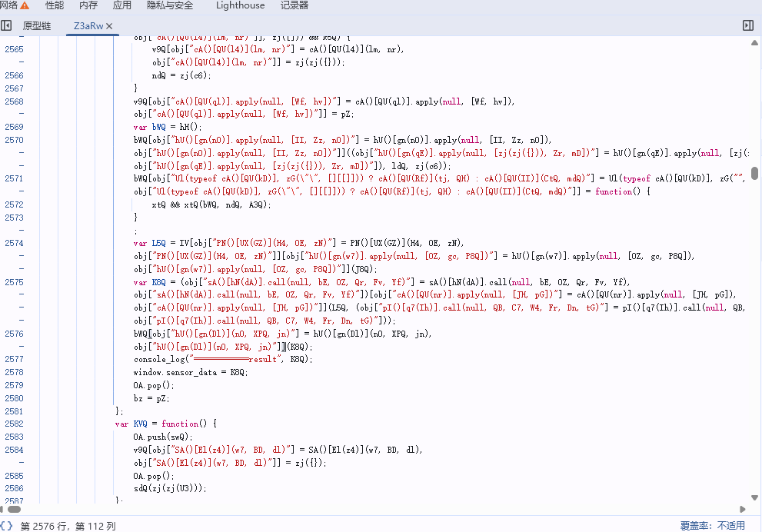Click line number 2571 in gutter
The width and height of the screenshot is (762, 532).
(x=14, y=179)
